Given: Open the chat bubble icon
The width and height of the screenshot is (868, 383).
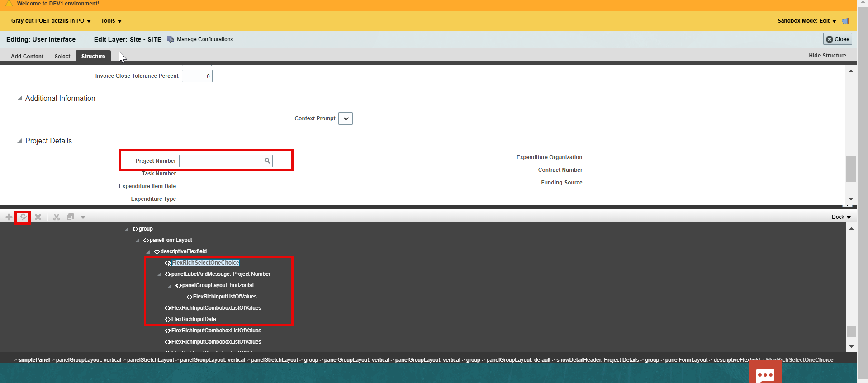Looking at the screenshot, I should click(765, 374).
